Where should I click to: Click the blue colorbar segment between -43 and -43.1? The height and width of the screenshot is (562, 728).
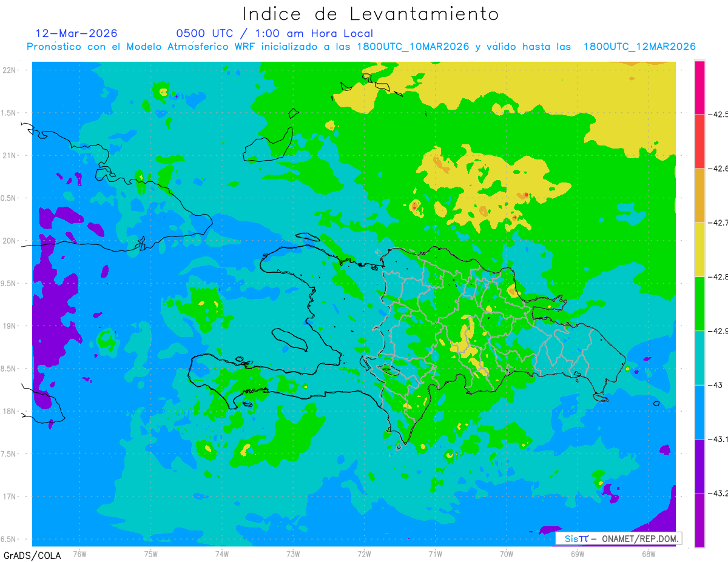699,412
